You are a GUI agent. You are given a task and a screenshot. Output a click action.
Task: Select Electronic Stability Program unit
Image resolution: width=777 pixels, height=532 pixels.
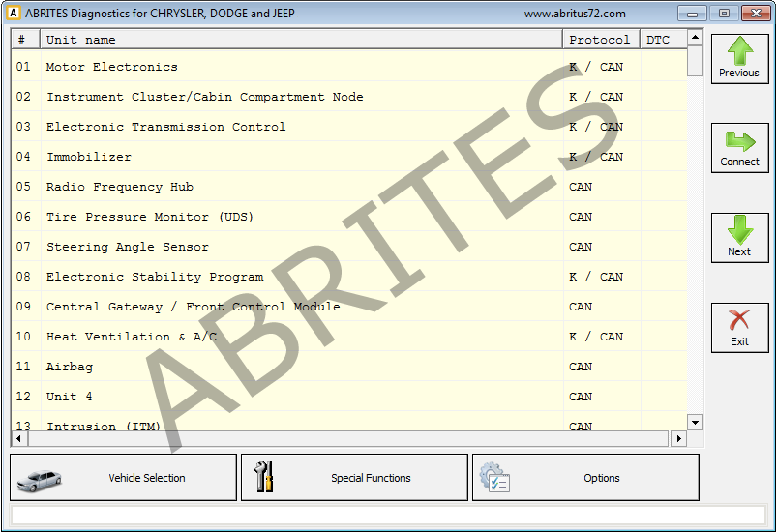click(x=349, y=277)
